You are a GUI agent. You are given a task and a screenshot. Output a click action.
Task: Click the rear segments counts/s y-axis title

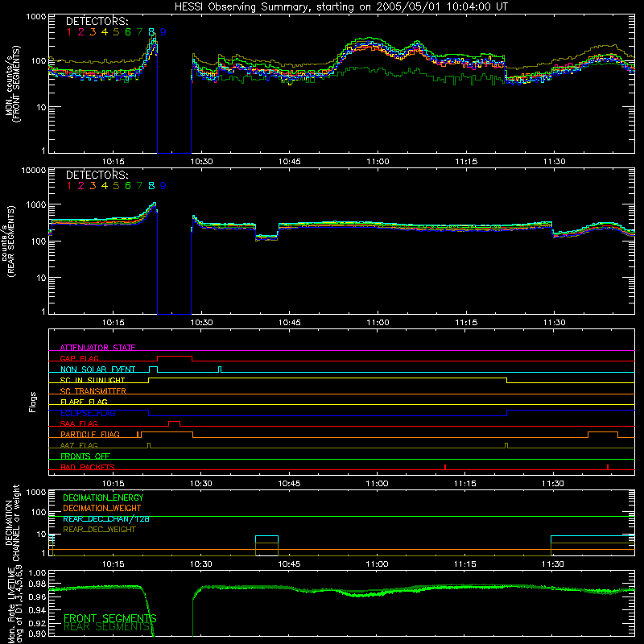8,241
